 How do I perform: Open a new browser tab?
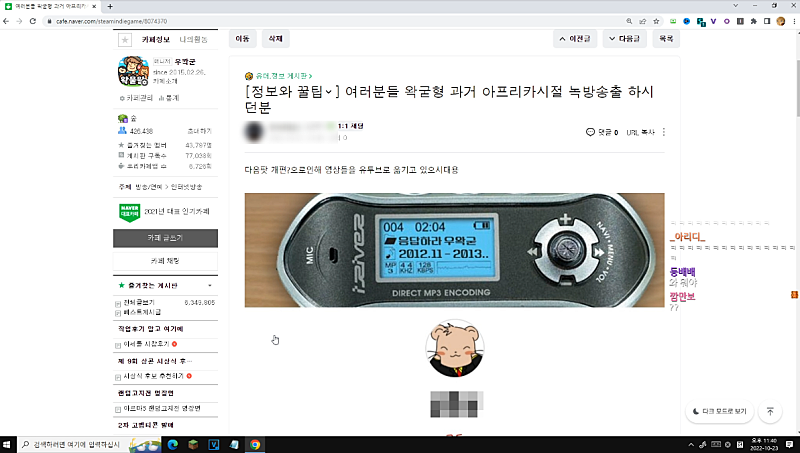pyautogui.click(x=110, y=6)
